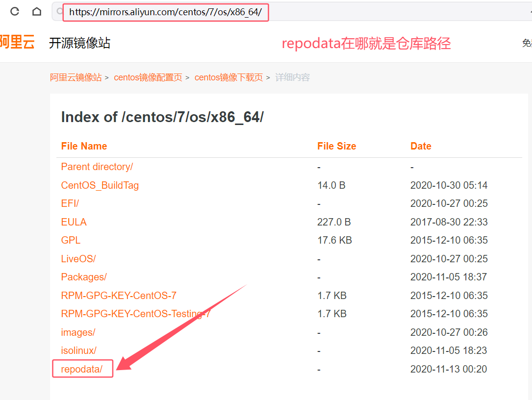
Task: Go to centos镜像配置页 breadcrumb
Action: (148, 77)
